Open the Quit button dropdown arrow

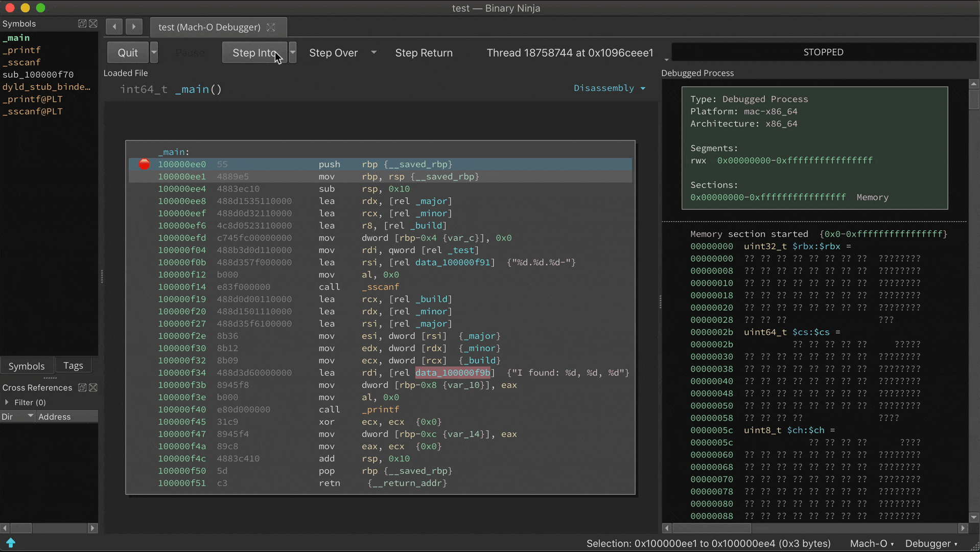click(154, 53)
